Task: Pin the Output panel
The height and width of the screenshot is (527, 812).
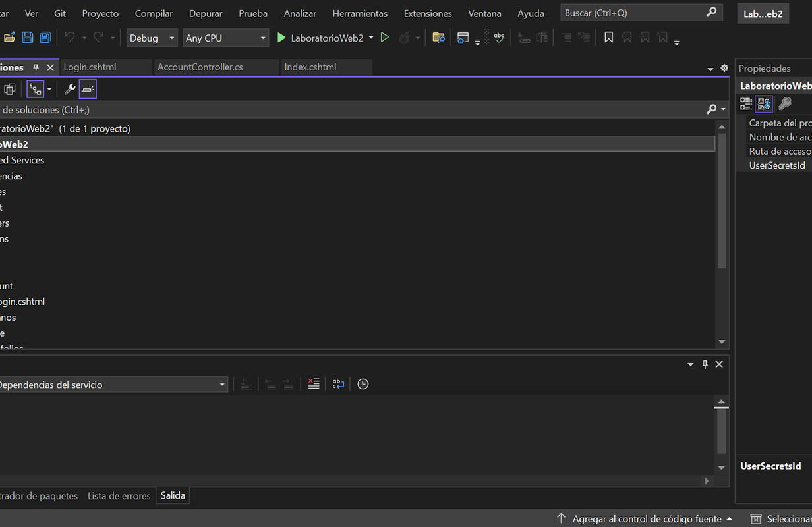Action: click(705, 364)
